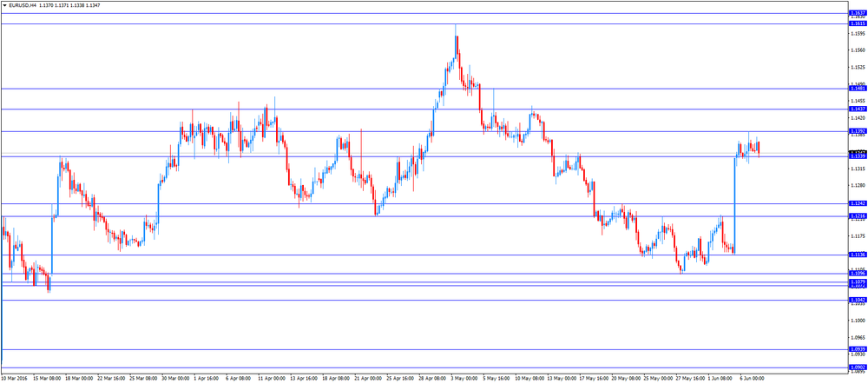The width and height of the screenshot is (868, 384).
Task: Click the 28 Apr 08:00 time axis label
Action: coord(431,380)
